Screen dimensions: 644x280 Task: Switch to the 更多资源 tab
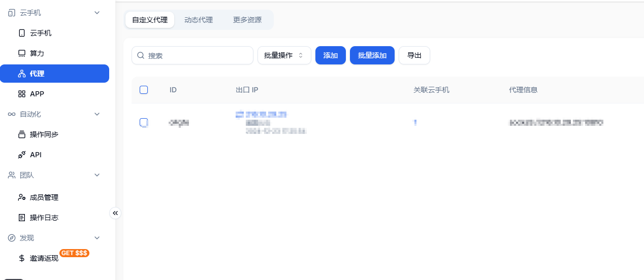click(247, 20)
